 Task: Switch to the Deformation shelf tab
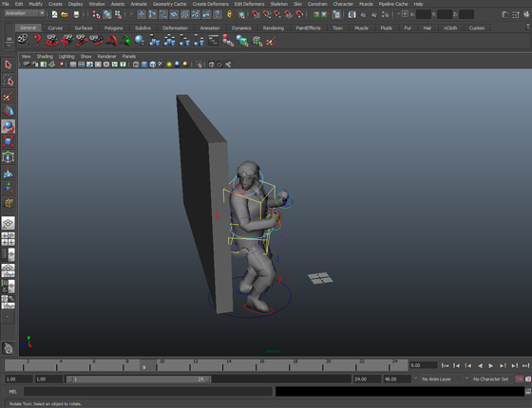coord(175,28)
